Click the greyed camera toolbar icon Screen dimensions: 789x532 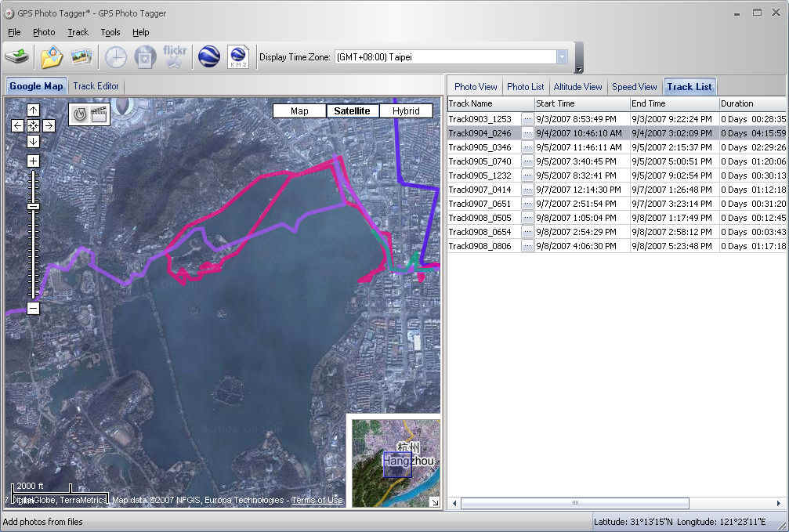145,57
